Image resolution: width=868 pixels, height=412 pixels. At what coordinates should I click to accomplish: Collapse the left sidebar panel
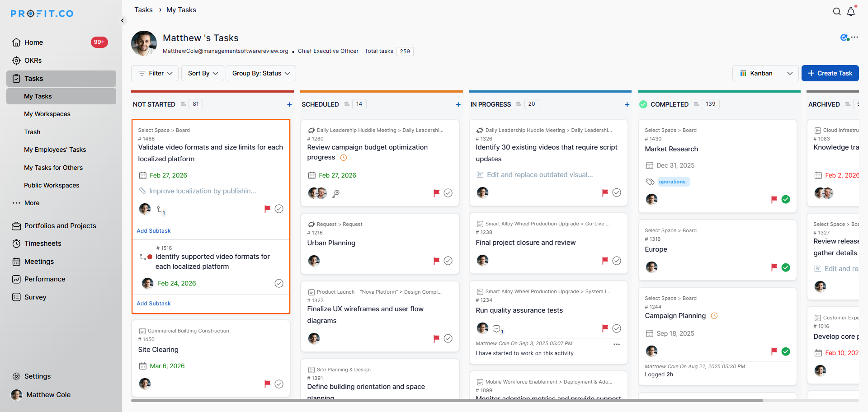[x=123, y=20]
